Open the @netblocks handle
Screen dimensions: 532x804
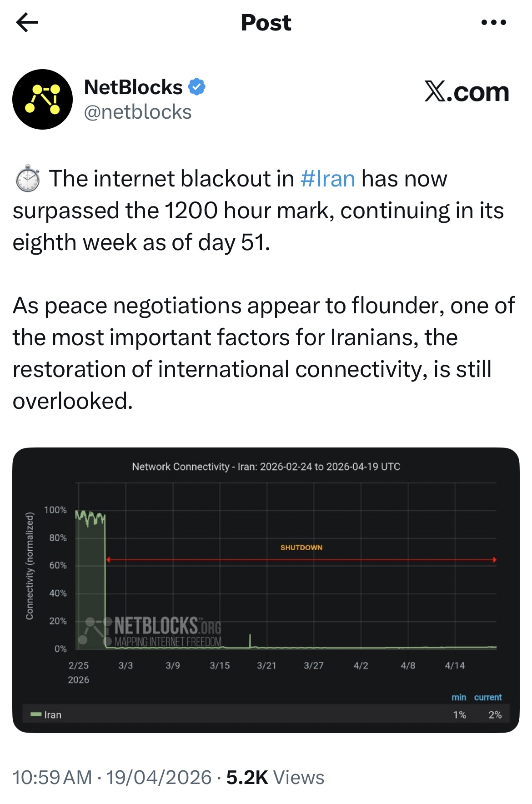[x=137, y=112]
